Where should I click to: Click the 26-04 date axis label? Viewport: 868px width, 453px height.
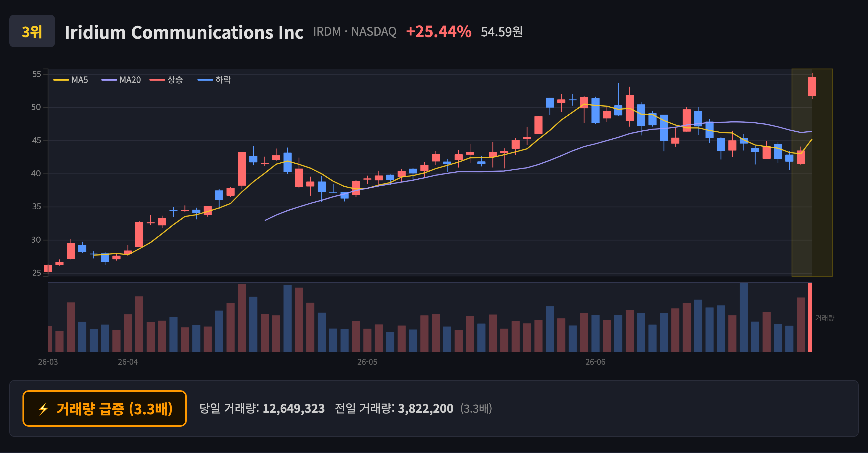tap(128, 362)
